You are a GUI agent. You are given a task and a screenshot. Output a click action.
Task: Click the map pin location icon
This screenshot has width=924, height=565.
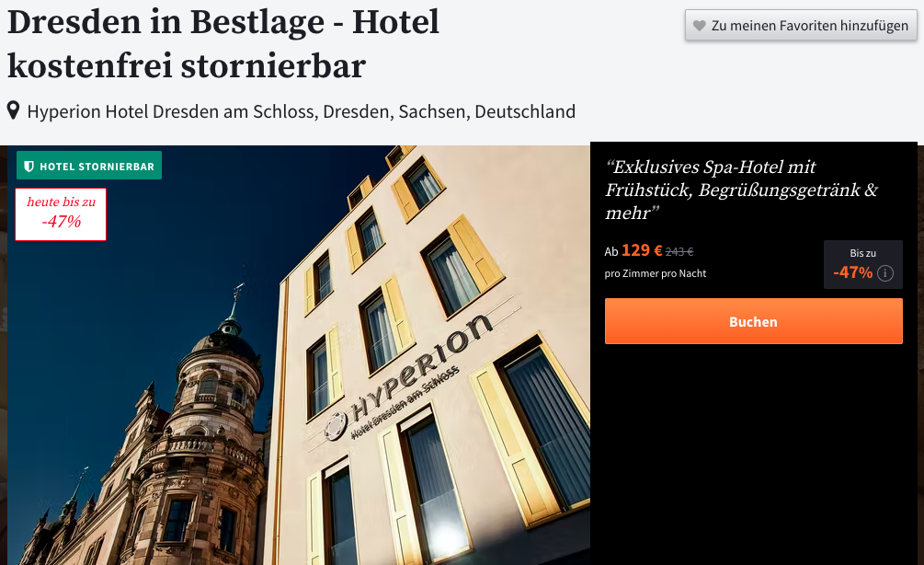(13, 110)
